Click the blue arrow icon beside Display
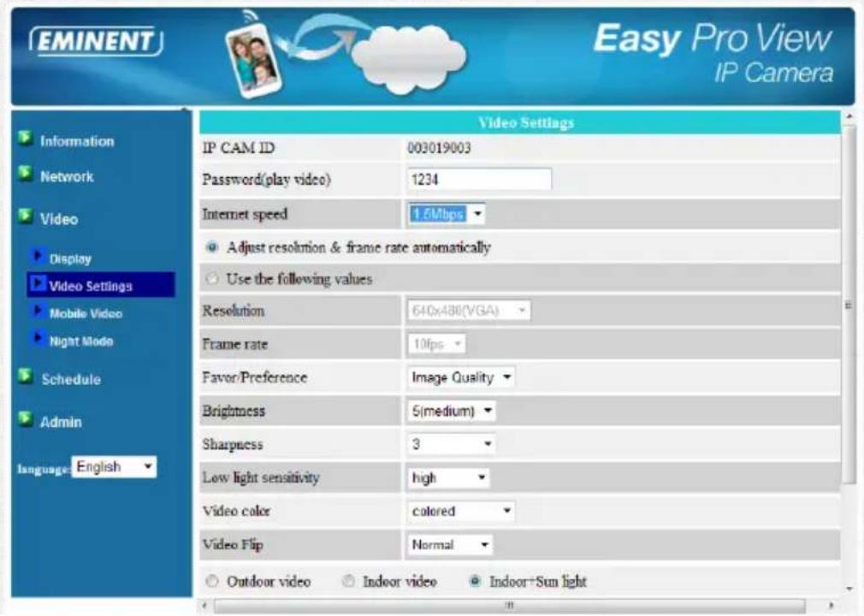Viewport: 864px width, 616px height. pos(38,256)
